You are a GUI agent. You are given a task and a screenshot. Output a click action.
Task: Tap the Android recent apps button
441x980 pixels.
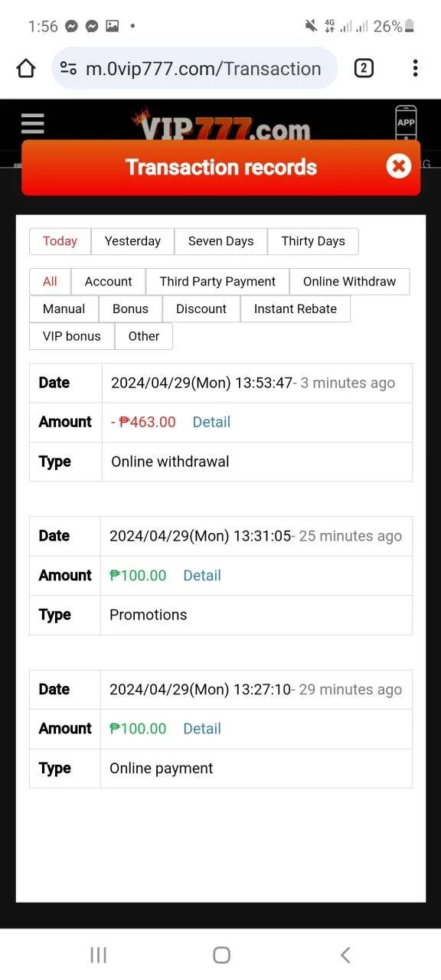[99, 955]
